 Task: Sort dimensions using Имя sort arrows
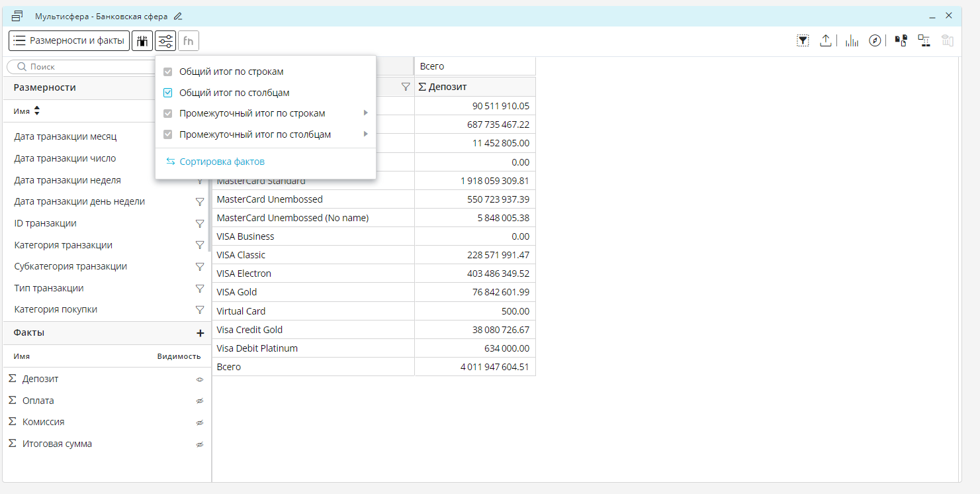[x=37, y=111]
